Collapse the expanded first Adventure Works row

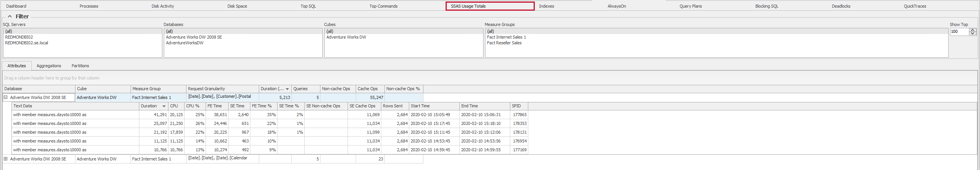coord(5,97)
